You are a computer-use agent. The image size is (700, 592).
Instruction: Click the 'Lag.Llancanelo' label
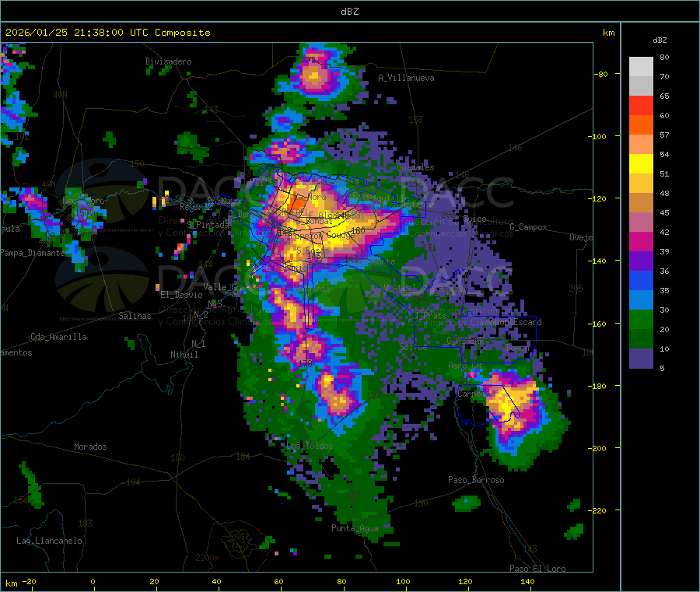50,541
